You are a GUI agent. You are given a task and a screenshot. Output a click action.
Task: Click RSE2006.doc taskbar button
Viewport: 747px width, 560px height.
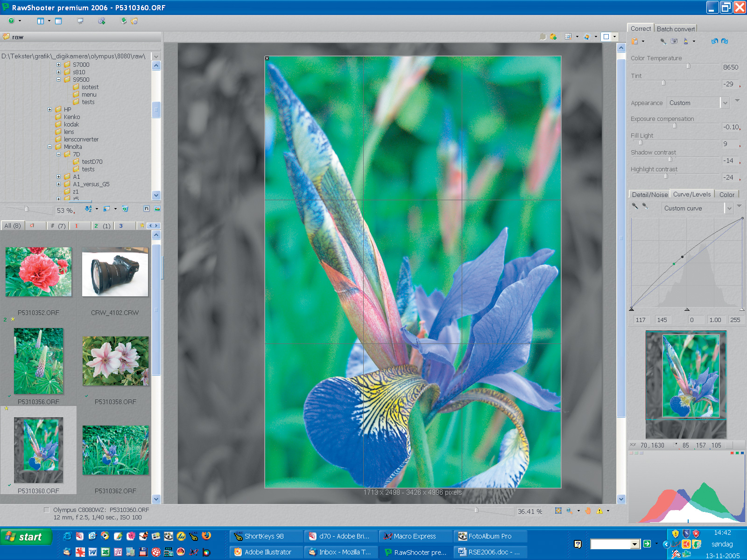[490, 552]
